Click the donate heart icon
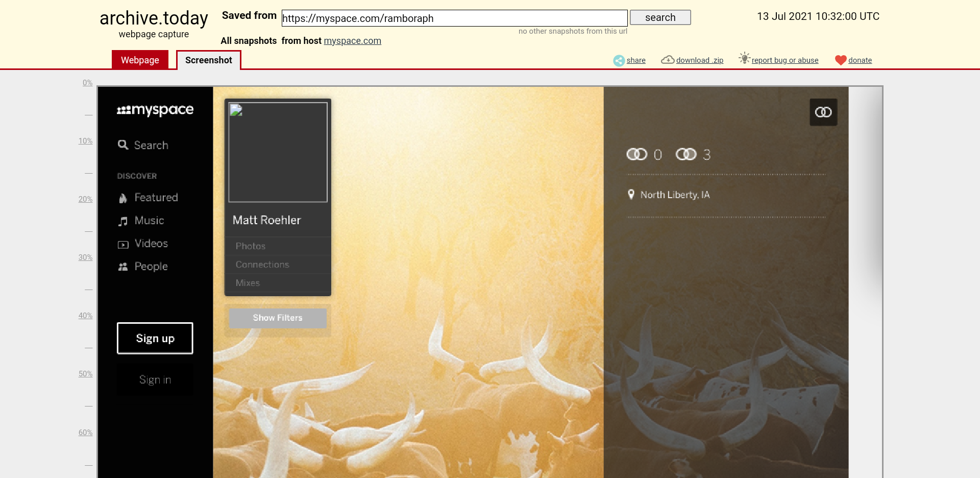Image resolution: width=980 pixels, height=478 pixels. click(x=841, y=60)
